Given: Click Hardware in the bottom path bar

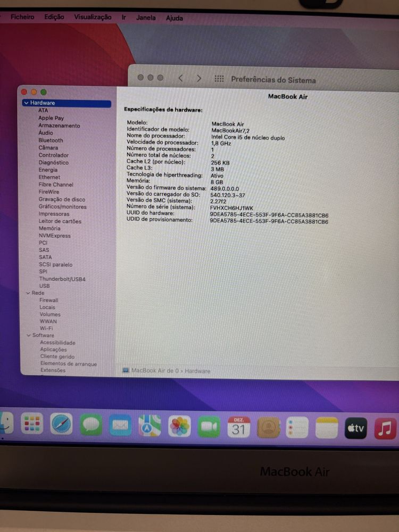Looking at the screenshot, I should click(197, 371).
